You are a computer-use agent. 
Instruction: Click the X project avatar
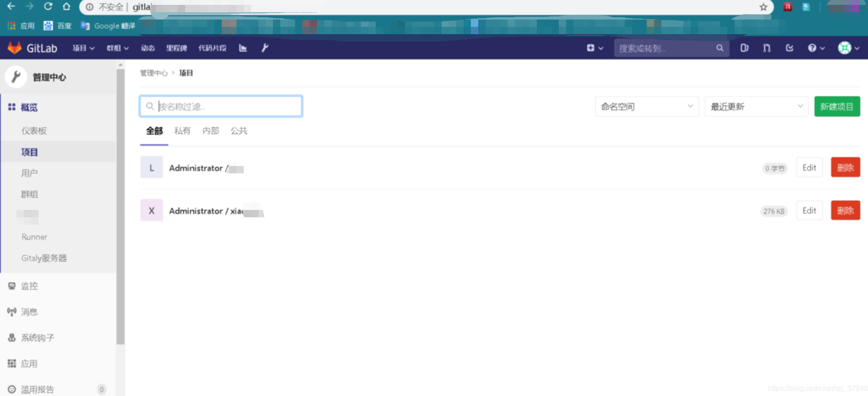[x=151, y=211]
